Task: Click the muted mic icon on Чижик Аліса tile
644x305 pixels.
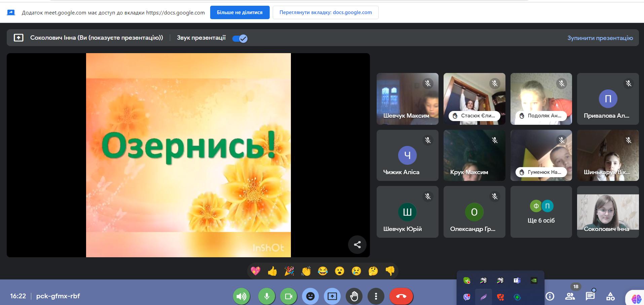Action: coord(428,140)
